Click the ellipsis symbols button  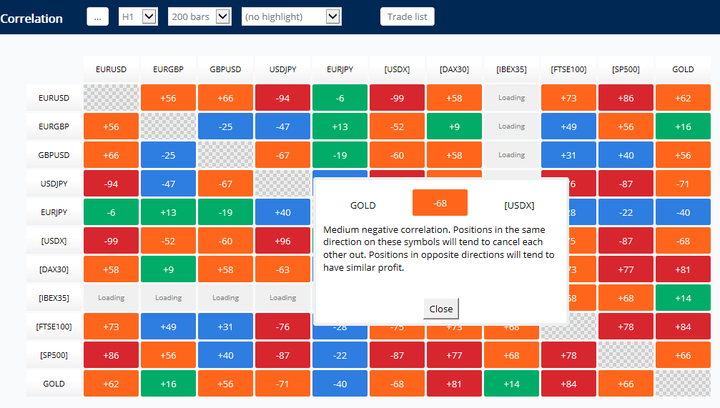click(97, 17)
